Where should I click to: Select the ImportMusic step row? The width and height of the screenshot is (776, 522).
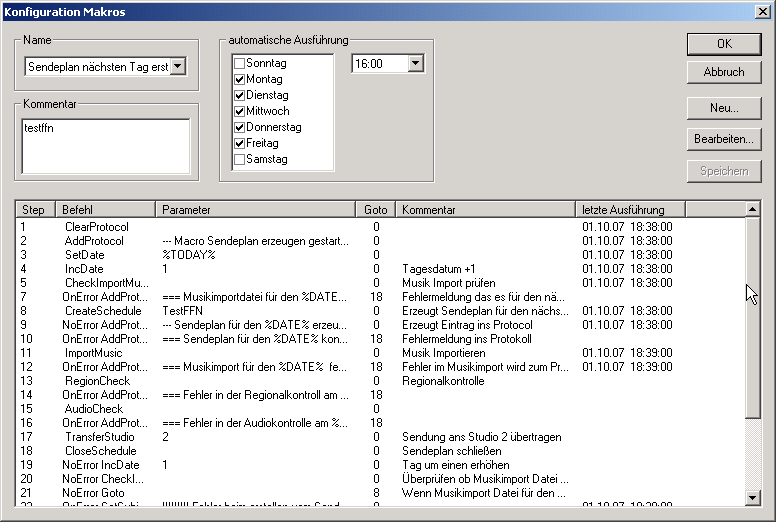94,353
